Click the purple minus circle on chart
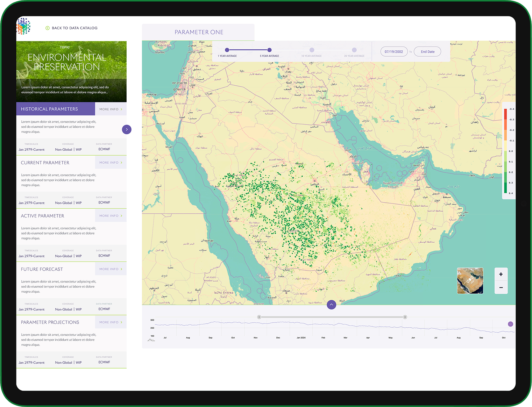532x407 pixels. [x=510, y=324]
